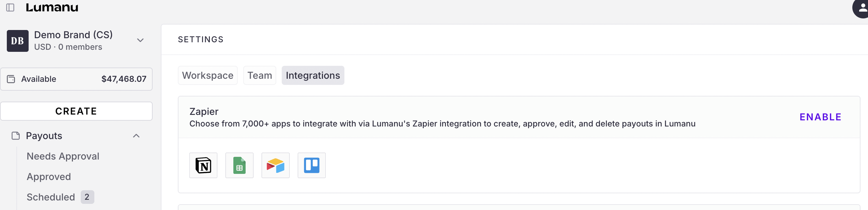
Task: Click the DB brand avatar
Action: point(18,41)
